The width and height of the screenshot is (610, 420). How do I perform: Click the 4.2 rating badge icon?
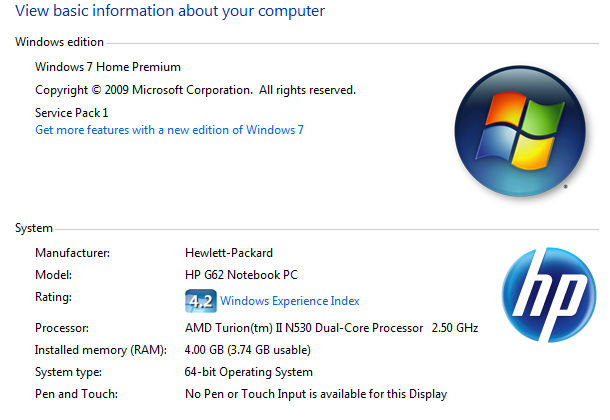click(x=201, y=301)
